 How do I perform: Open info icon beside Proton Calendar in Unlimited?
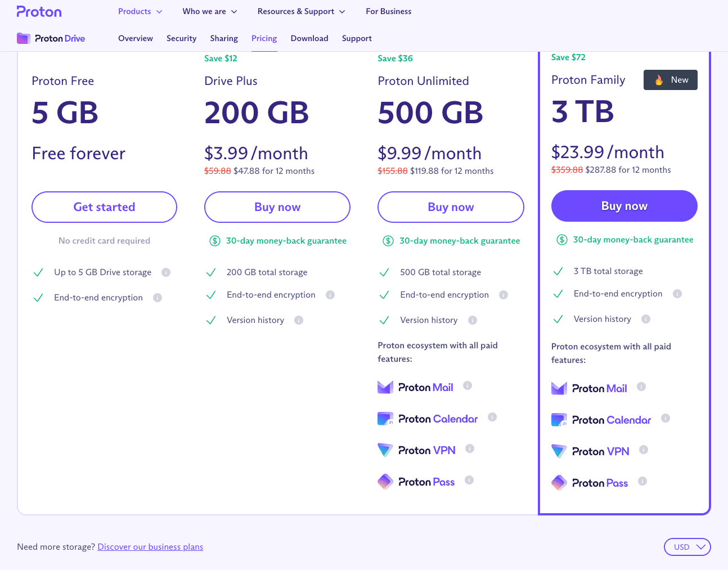click(492, 417)
